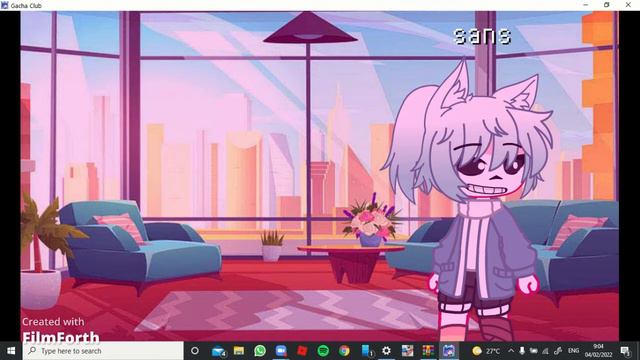Click the microphone tray icon
This screenshot has width=640, height=360.
pyautogui.click(x=522, y=351)
